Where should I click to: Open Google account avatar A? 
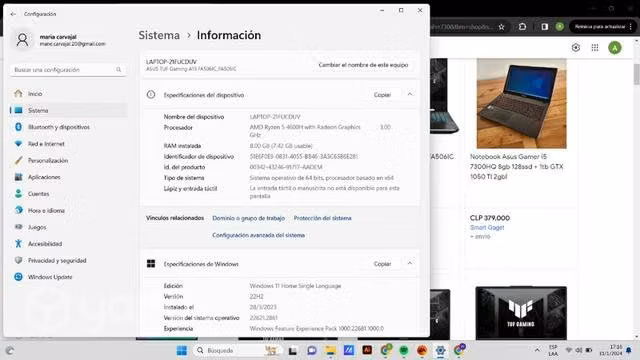[x=615, y=48]
